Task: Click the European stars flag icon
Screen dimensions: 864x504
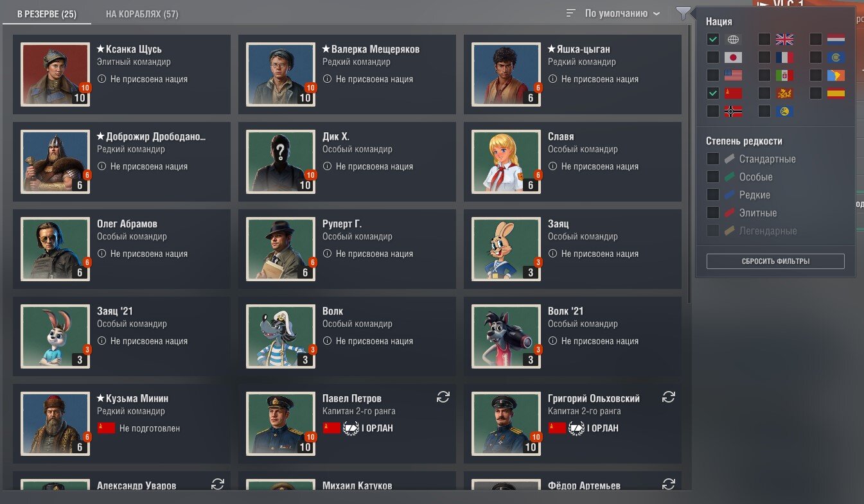Action: click(784, 111)
